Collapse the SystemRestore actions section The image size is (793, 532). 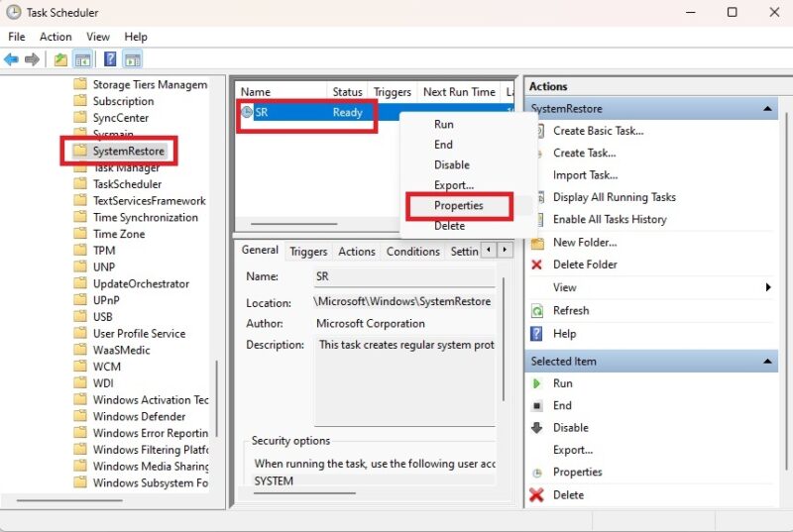[767, 109]
